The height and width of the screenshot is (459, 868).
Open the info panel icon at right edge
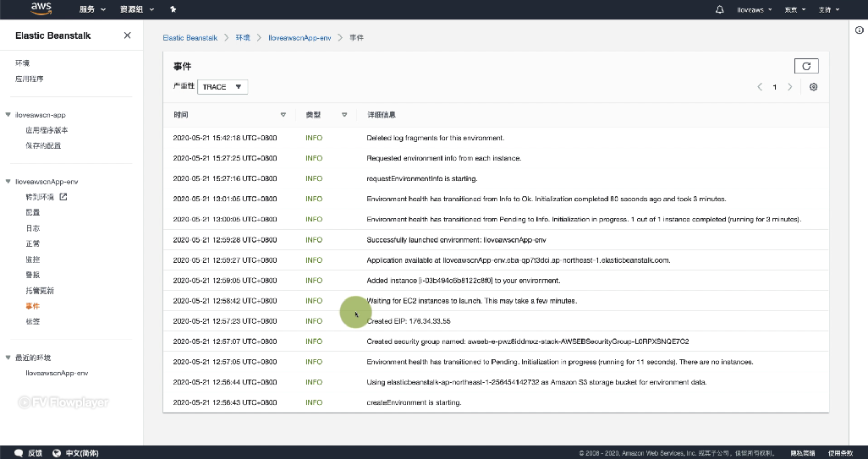pyautogui.click(x=860, y=30)
